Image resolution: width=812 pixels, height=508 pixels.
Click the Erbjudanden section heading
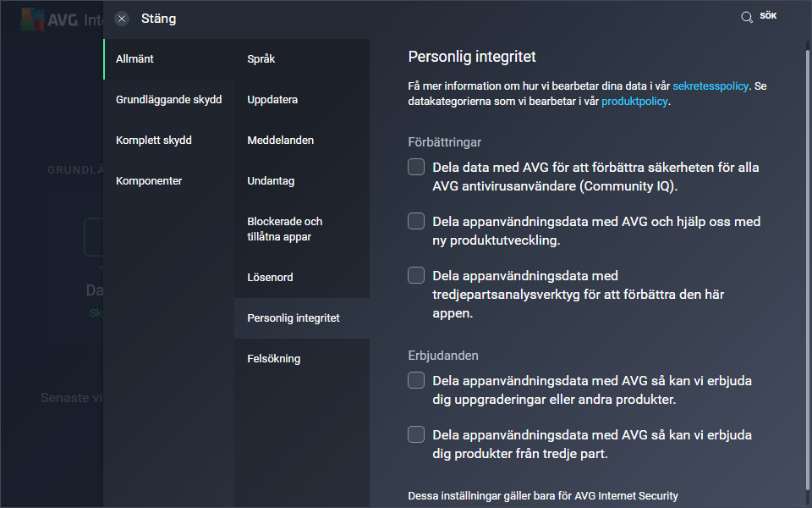(x=443, y=356)
